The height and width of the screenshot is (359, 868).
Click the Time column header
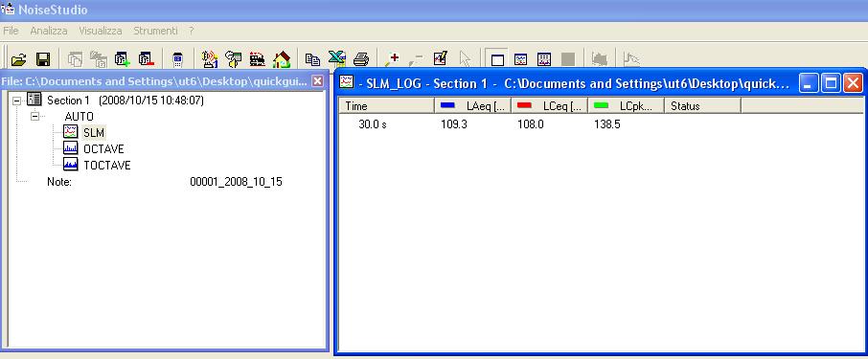[x=386, y=105]
